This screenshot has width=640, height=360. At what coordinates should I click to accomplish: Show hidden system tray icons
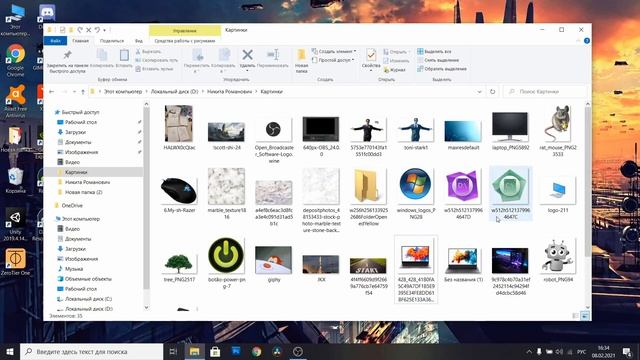(x=529, y=351)
